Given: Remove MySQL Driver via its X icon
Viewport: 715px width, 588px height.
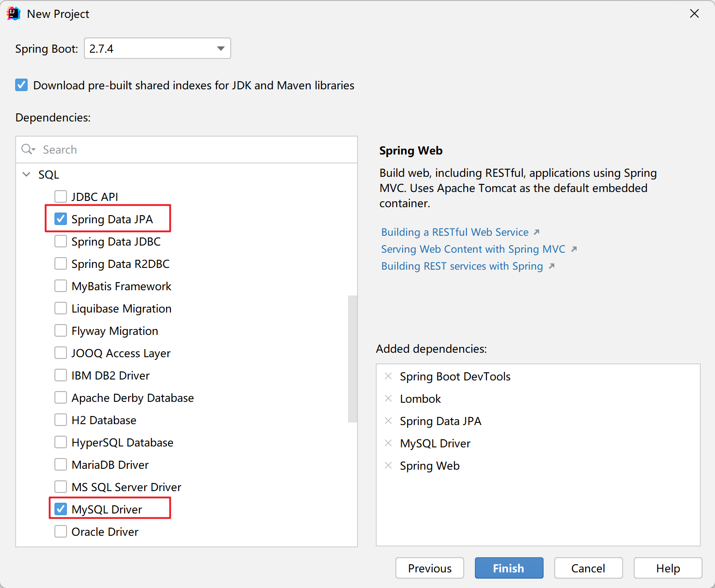Looking at the screenshot, I should click(388, 443).
